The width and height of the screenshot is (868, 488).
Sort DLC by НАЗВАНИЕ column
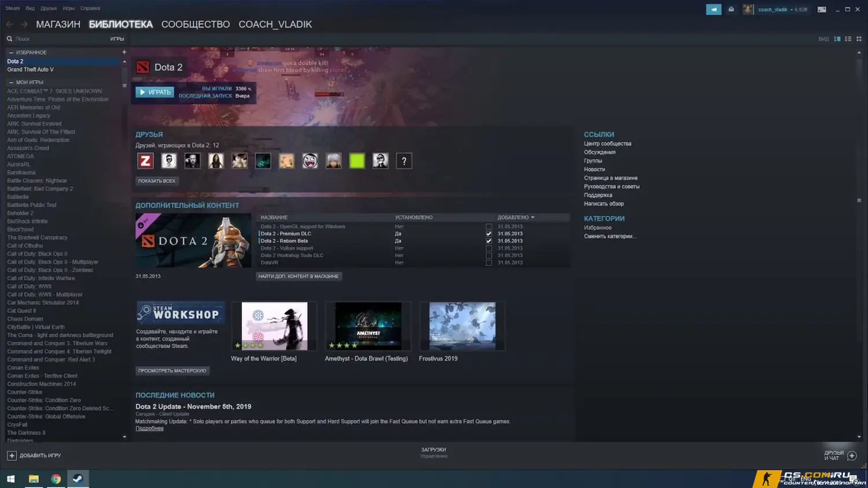click(x=274, y=217)
